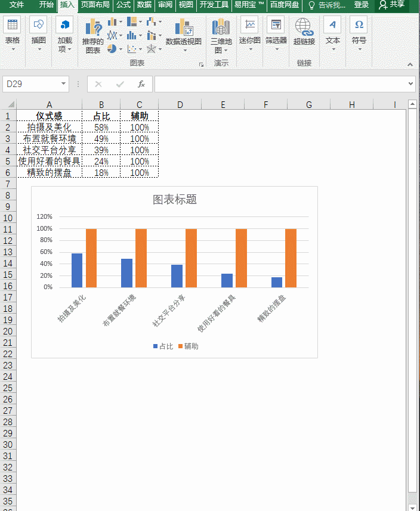Click the Tell Me lightbulb (告诉我)

pos(312,5)
